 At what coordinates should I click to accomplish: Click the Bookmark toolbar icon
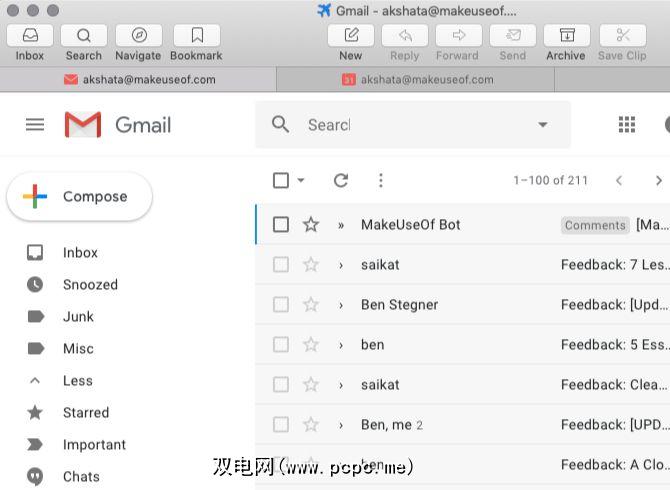(x=197, y=35)
